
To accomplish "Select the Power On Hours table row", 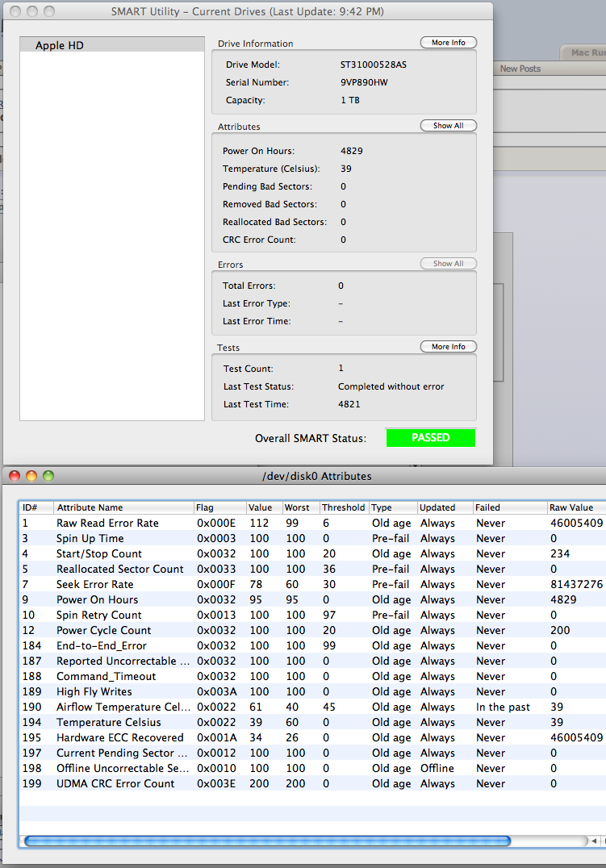I will [313, 599].
